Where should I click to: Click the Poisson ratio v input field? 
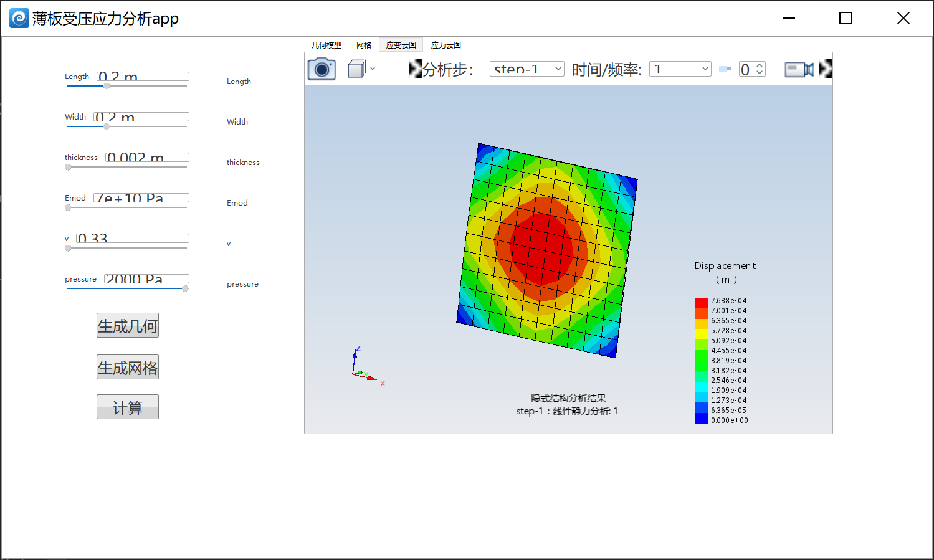pos(133,238)
